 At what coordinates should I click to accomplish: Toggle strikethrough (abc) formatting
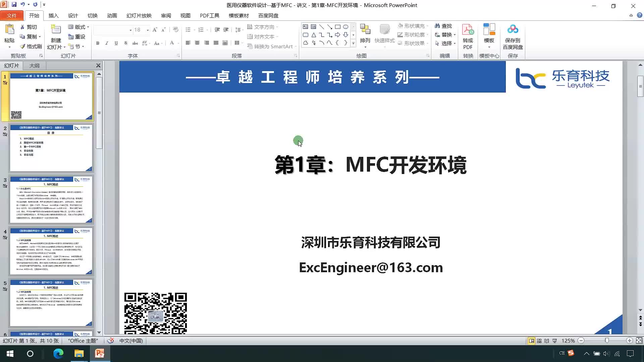[x=135, y=43]
